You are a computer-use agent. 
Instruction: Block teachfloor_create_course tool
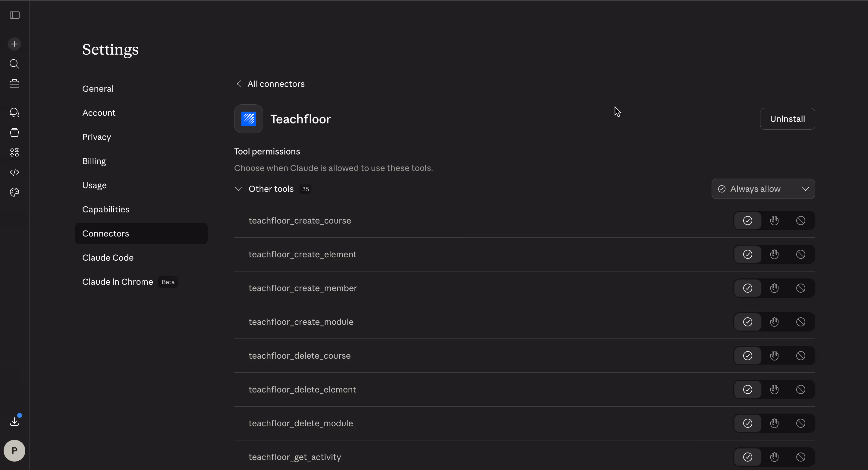pyautogui.click(x=801, y=221)
